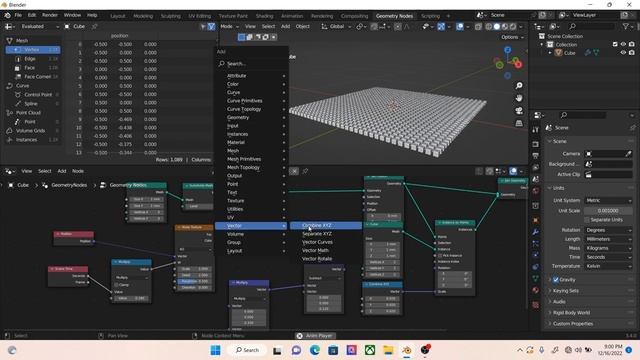Click Node menu in node editor header
Image resolution: width=640 pixels, height=360 pixels.
click(78, 171)
